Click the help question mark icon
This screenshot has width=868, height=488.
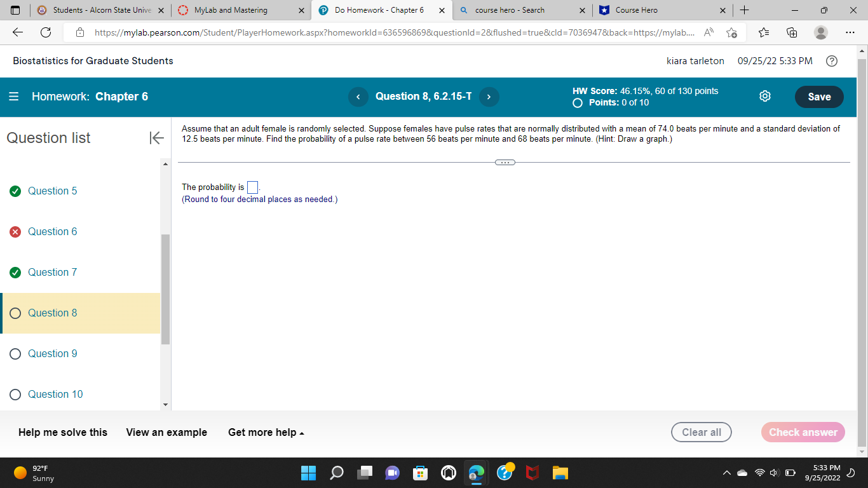coord(832,61)
